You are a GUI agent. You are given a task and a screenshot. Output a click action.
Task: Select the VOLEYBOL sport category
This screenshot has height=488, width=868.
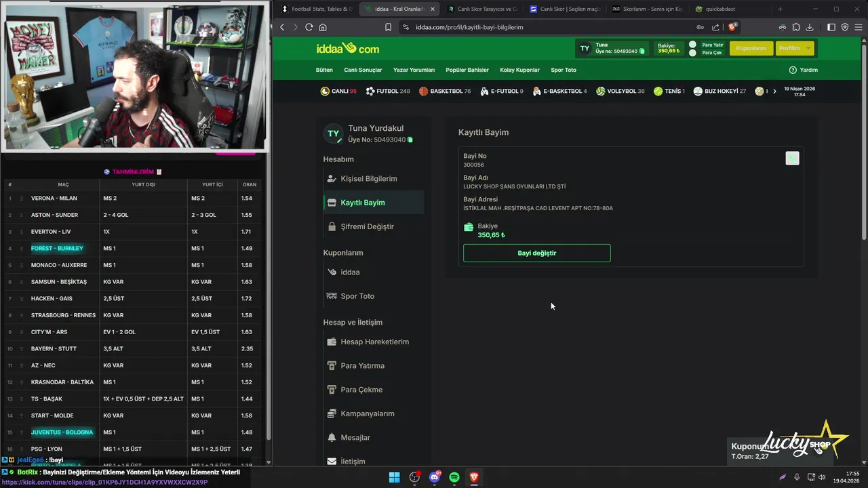tap(620, 91)
